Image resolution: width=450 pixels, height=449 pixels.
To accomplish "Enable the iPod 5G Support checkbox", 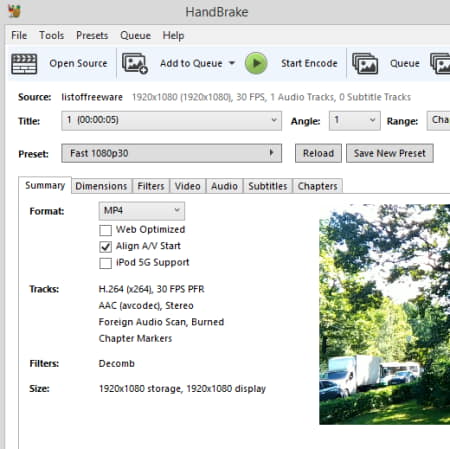I will 105,263.
